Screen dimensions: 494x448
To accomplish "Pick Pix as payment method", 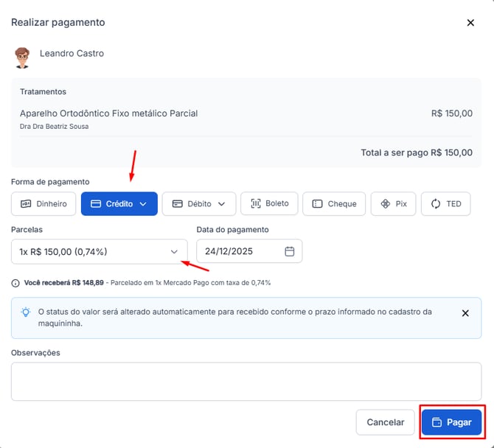I will (x=393, y=204).
